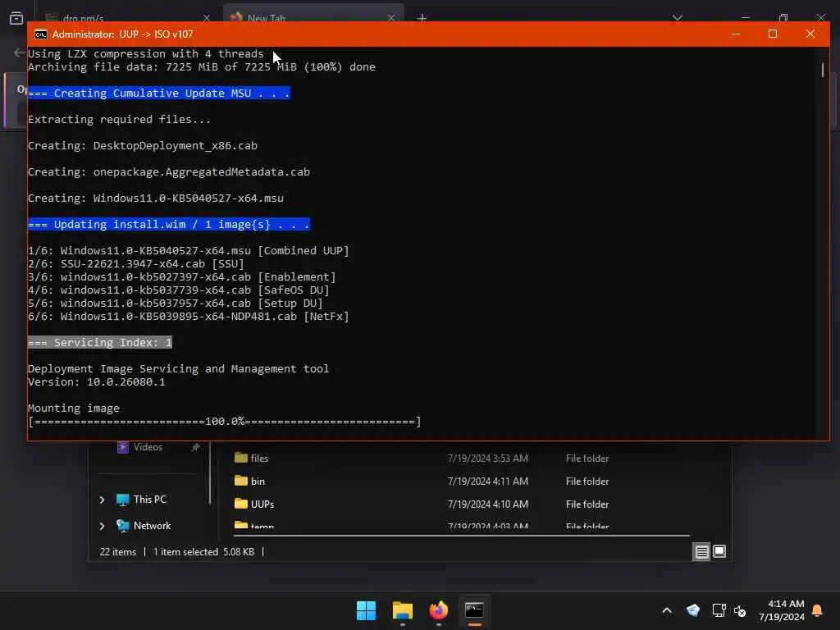Open the Start menu on the taskbar
The width and height of the screenshot is (840, 630).
(367, 610)
